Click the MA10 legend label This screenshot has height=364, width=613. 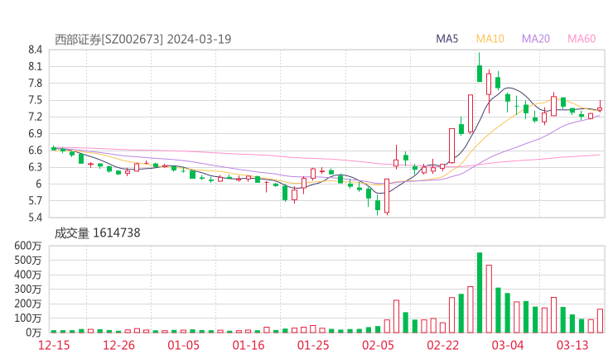click(490, 39)
